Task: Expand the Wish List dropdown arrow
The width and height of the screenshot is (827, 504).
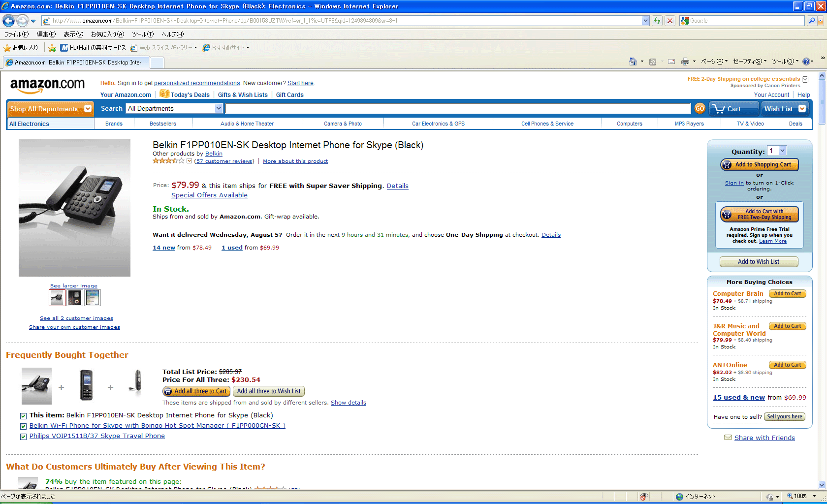Action: tap(802, 109)
